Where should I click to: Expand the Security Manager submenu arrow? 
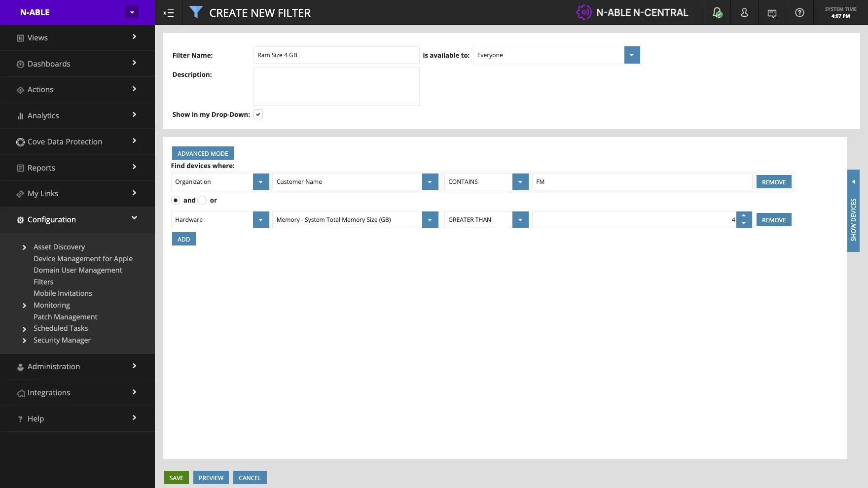pyautogui.click(x=24, y=341)
